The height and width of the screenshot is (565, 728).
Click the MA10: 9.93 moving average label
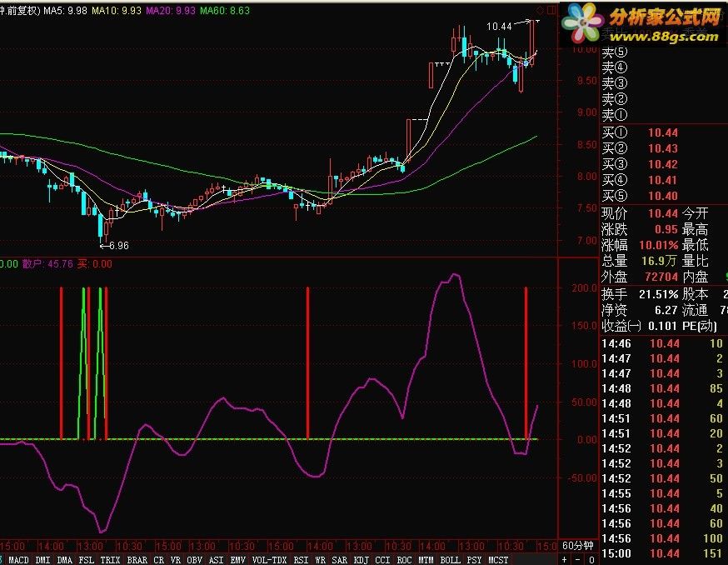tap(116, 10)
